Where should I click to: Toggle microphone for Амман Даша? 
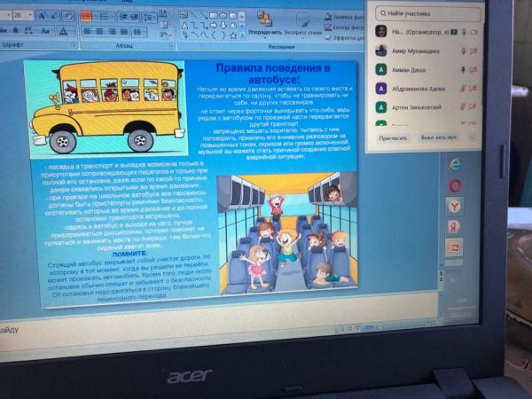(463, 69)
